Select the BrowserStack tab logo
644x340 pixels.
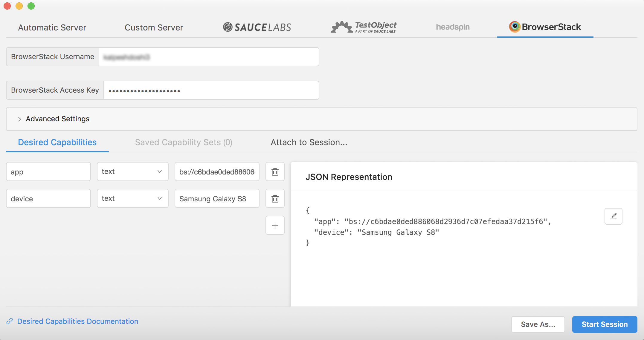pyautogui.click(x=515, y=27)
